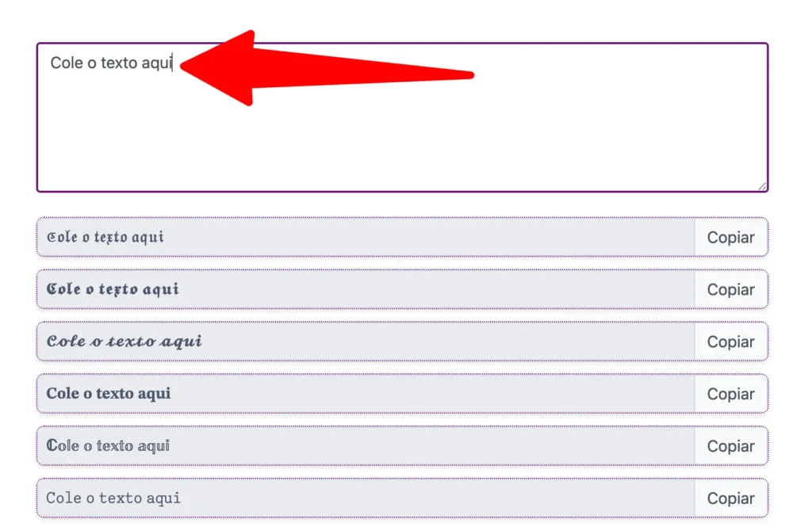Click the word "aqui" in the cursive row
This screenshot has height=527, width=812.
[x=181, y=342]
